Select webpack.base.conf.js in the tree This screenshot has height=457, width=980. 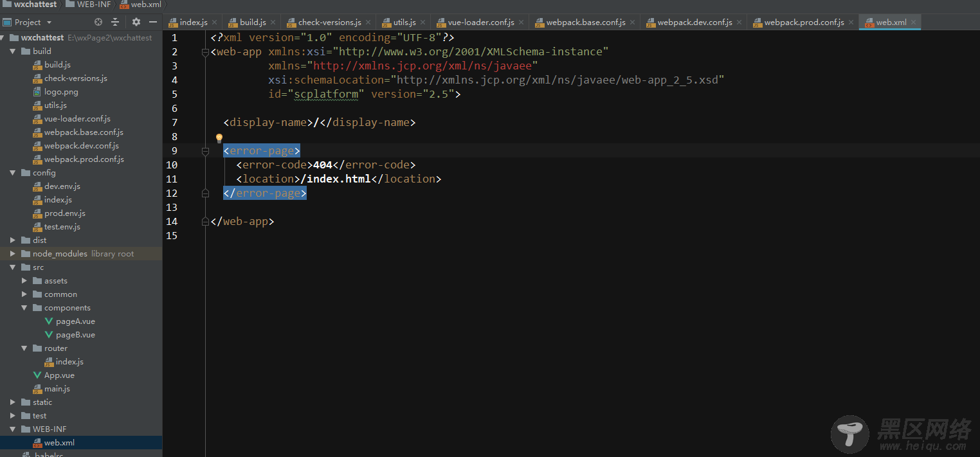pyautogui.click(x=84, y=132)
